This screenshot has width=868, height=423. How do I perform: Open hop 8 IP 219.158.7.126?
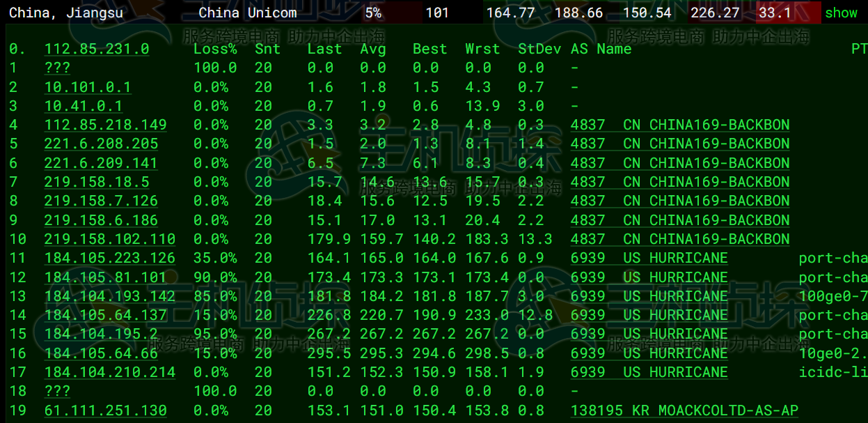click(x=102, y=201)
